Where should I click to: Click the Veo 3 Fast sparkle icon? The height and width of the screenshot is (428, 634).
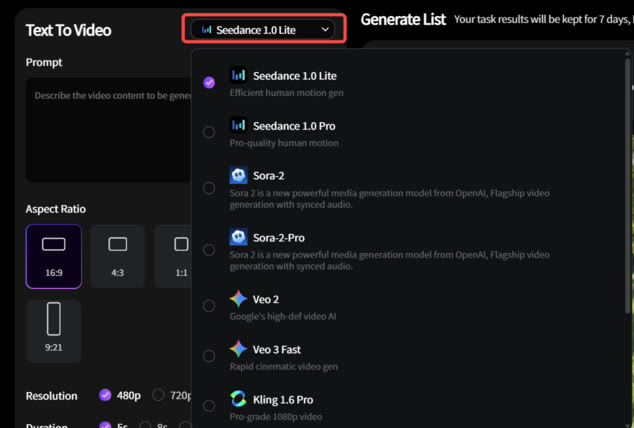tap(238, 349)
